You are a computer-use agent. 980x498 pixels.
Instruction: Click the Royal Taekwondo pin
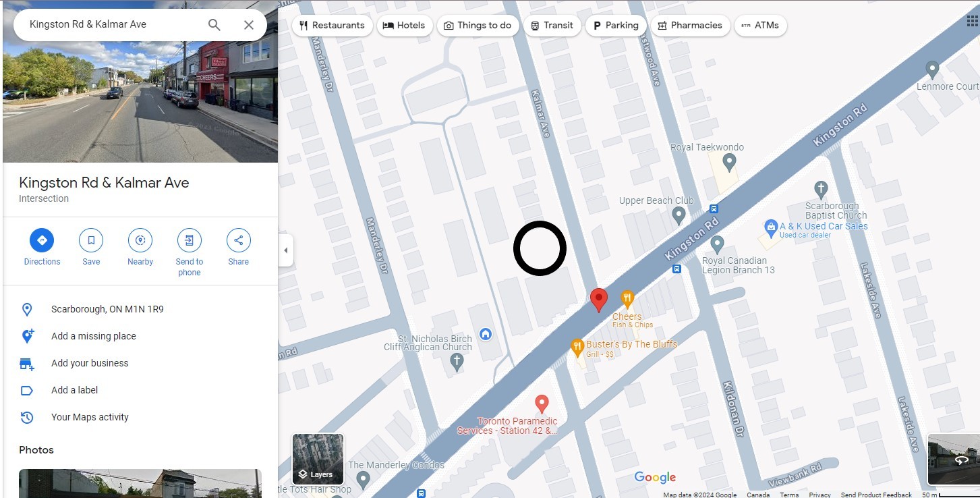[729, 162]
